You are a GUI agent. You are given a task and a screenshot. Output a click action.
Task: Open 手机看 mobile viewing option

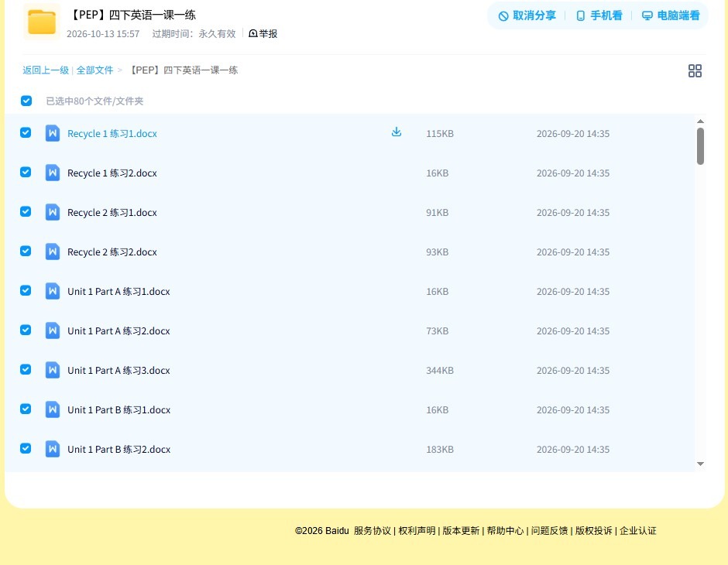pyautogui.click(x=599, y=15)
